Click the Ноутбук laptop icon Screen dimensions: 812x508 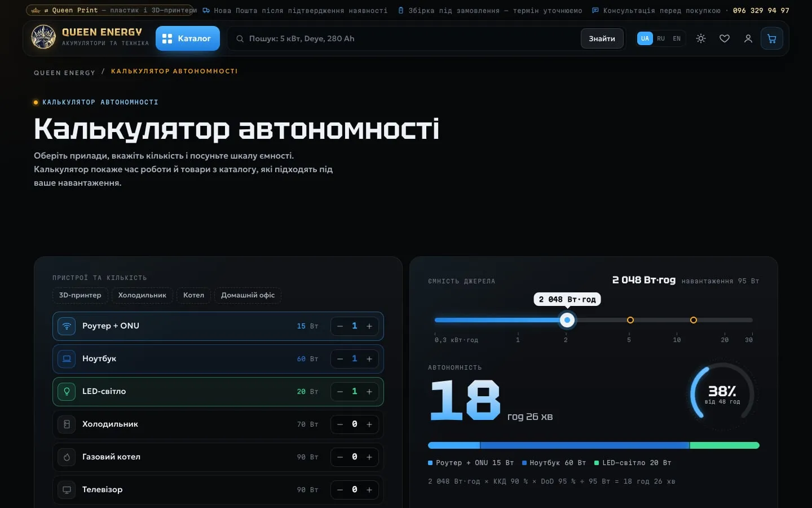click(67, 359)
